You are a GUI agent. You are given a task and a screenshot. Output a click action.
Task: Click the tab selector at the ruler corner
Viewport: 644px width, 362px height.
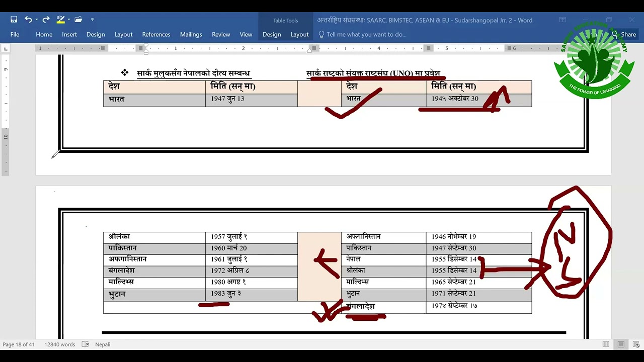tap(6, 49)
